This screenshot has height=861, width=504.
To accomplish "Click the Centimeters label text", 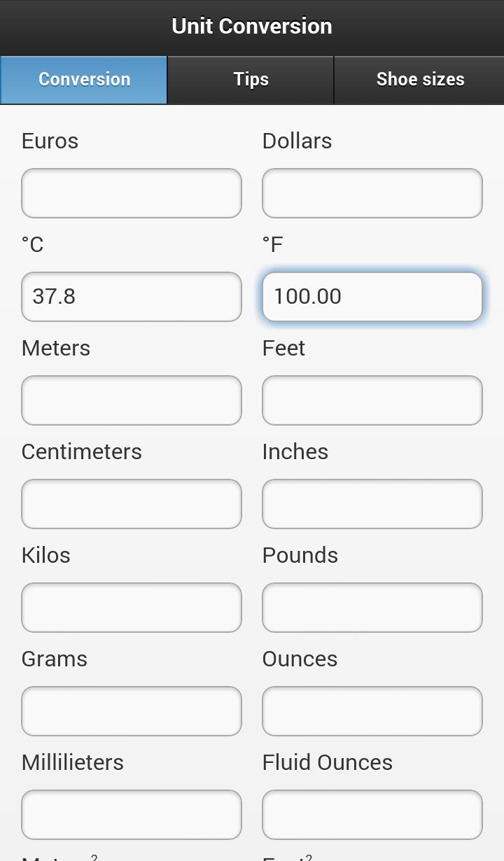I will [x=81, y=451].
